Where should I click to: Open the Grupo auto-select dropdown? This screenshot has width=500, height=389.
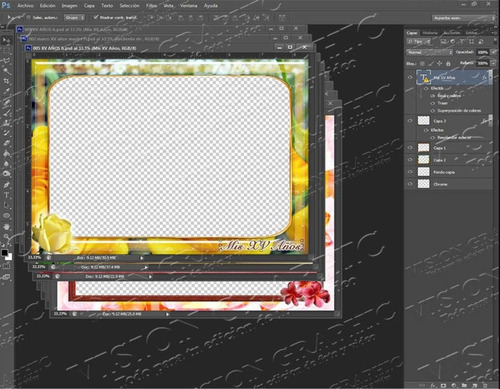[x=74, y=17]
